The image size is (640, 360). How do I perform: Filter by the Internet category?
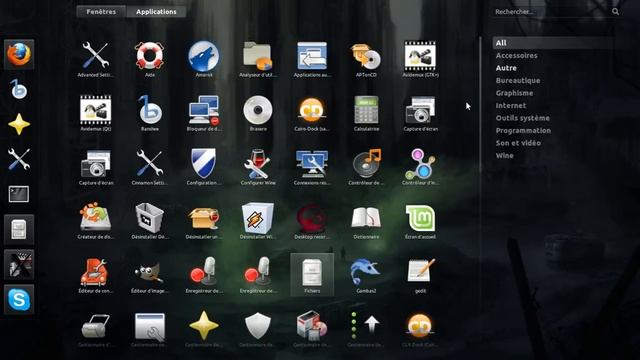pyautogui.click(x=511, y=105)
